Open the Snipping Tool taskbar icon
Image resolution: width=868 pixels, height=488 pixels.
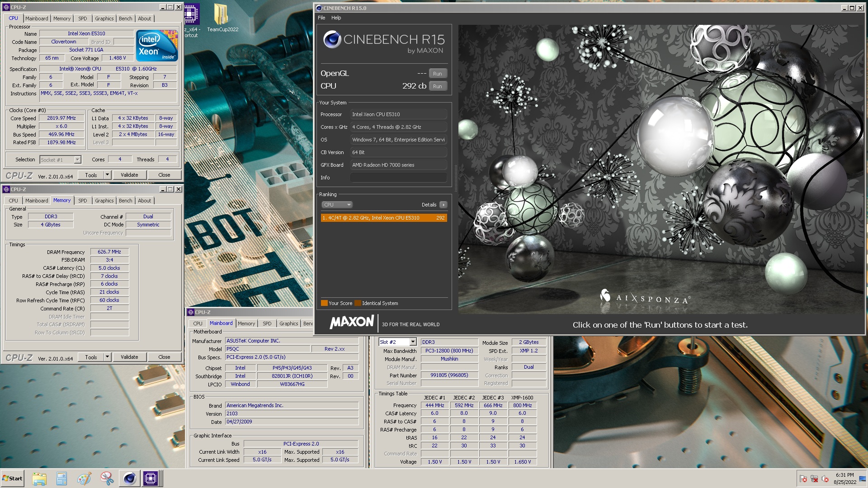coord(107,479)
